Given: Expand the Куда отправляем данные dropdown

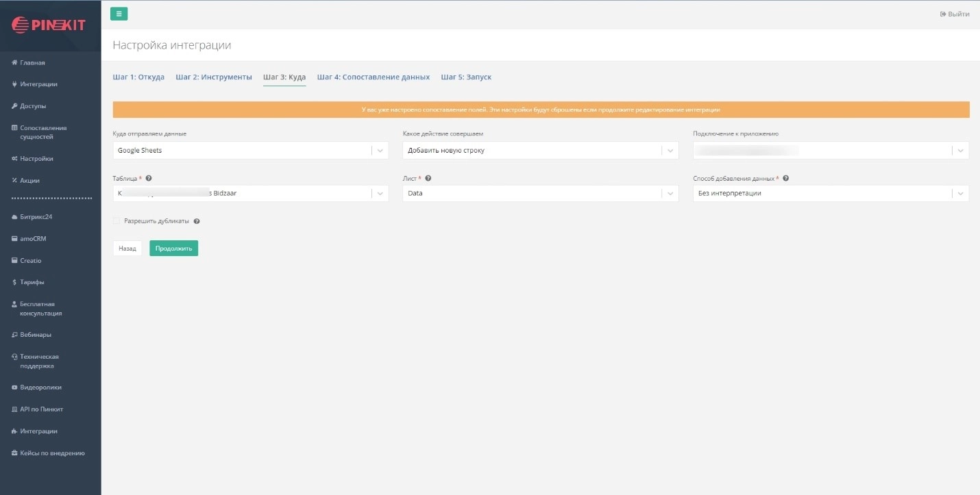Looking at the screenshot, I should pyautogui.click(x=250, y=151).
